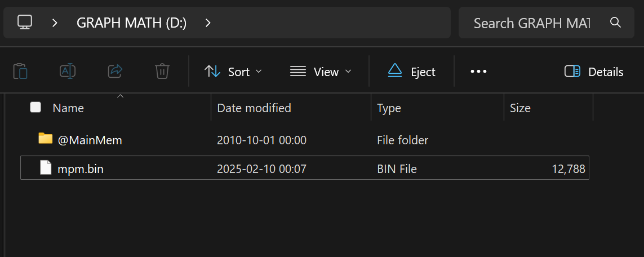Click the 2025-02-10 00:07 date cell
The image size is (644, 257).
(261, 169)
